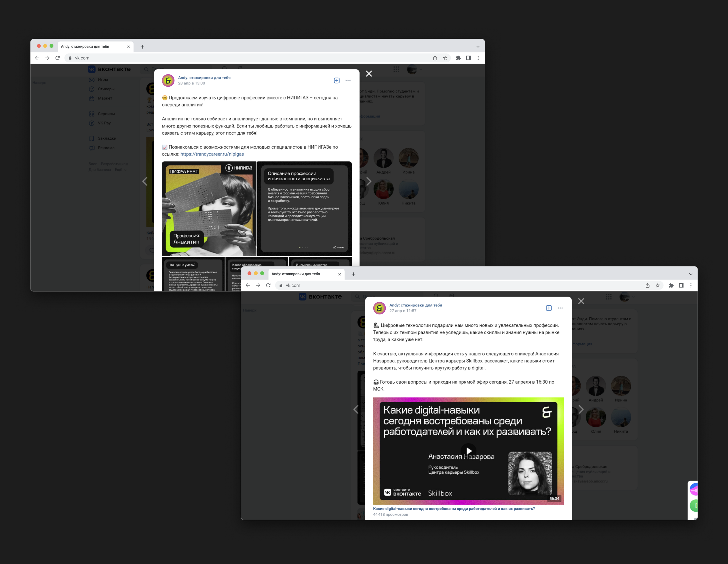
Task: Reload the page in the top browser
Action: pyautogui.click(x=57, y=58)
